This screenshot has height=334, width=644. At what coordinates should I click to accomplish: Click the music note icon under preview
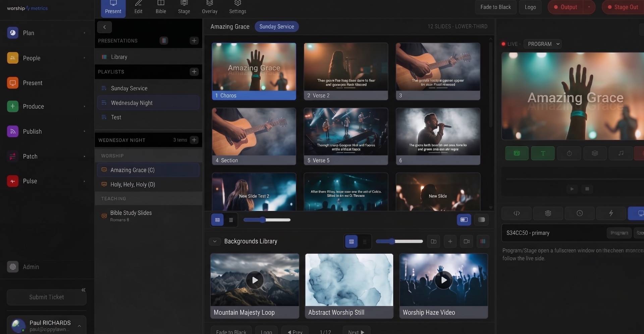621,153
